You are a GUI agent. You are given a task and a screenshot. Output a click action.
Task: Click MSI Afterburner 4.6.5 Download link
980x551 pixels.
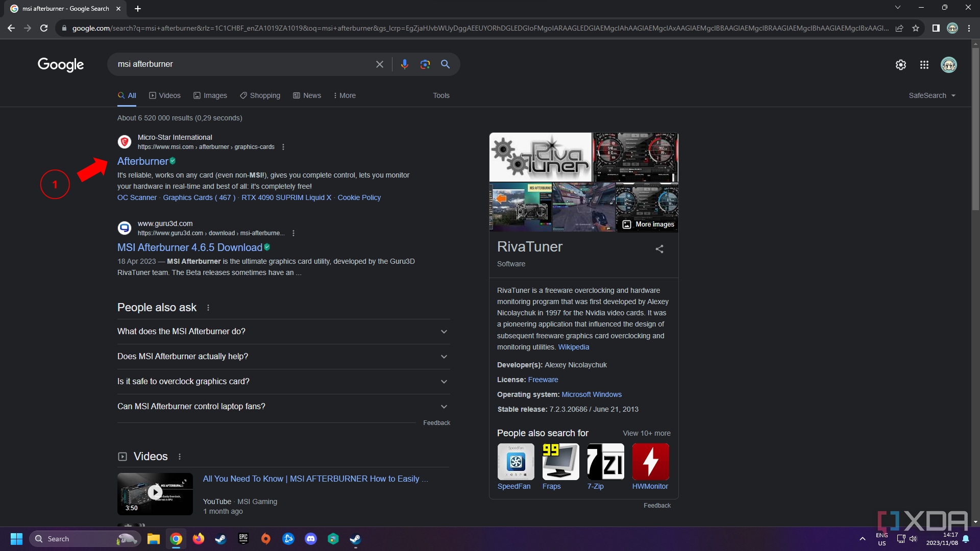190,247
